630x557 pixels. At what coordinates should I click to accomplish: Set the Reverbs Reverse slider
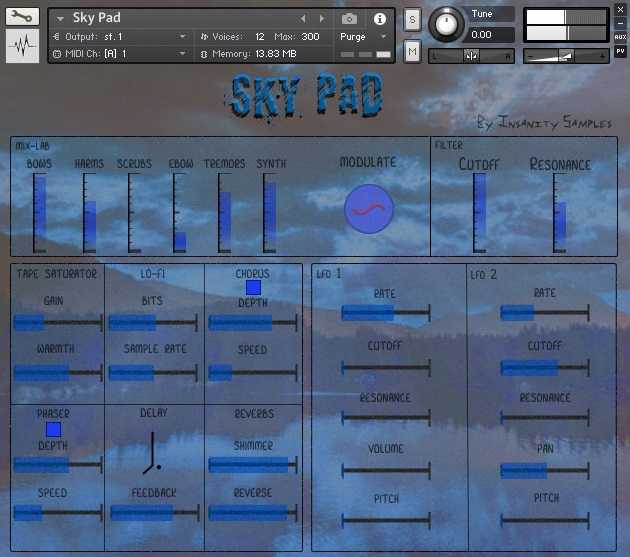(x=253, y=513)
